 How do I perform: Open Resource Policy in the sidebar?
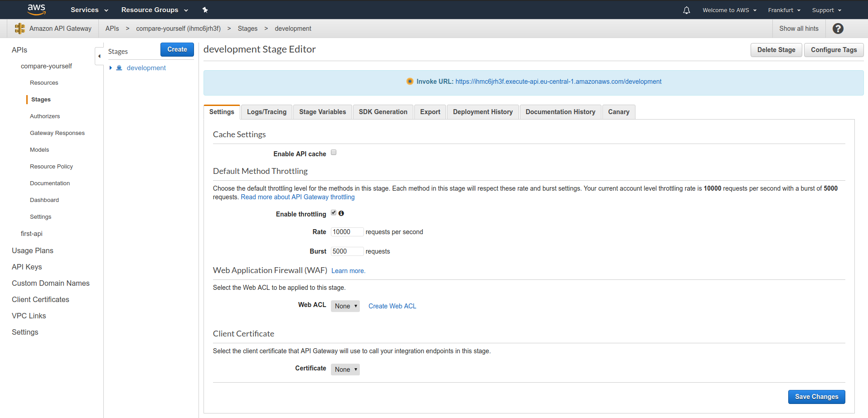(51, 167)
